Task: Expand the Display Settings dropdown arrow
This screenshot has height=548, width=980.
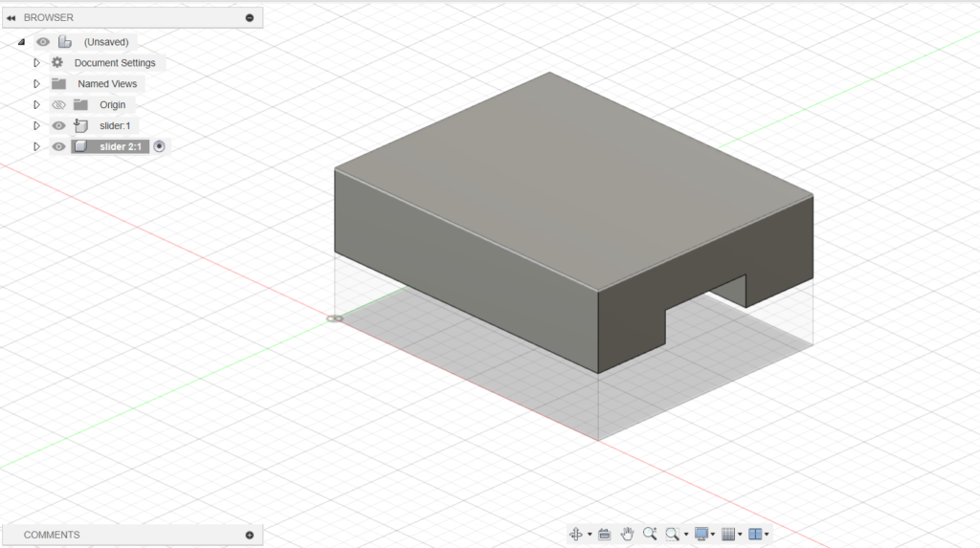Action: (712, 535)
